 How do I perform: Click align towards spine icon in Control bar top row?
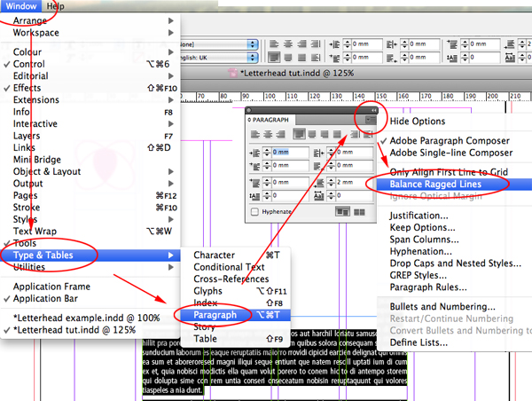316,44
